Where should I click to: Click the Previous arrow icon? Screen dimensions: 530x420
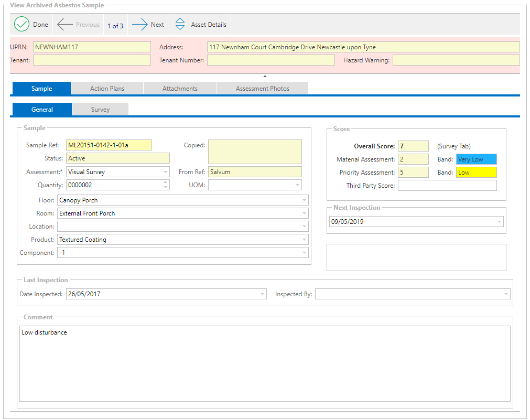point(65,25)
